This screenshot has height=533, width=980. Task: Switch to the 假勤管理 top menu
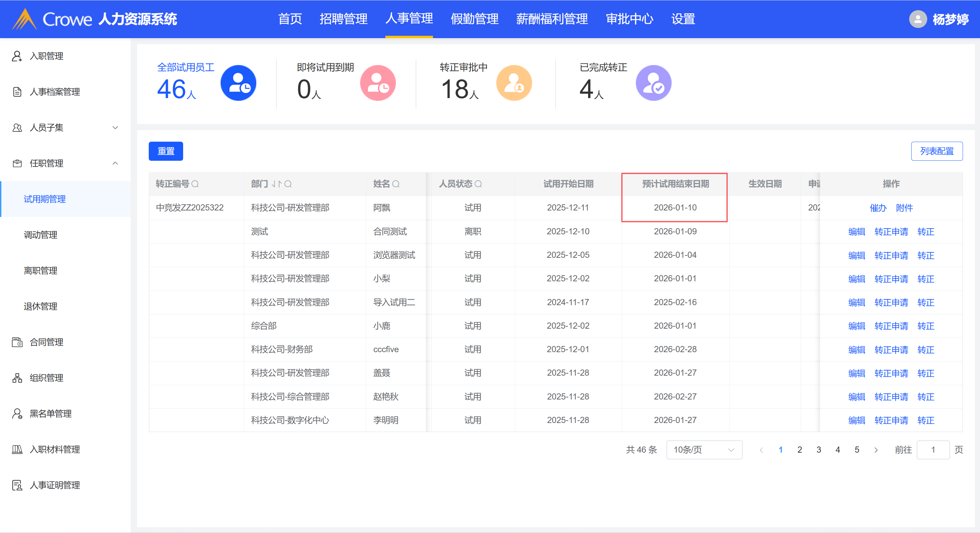coord(474,19)
